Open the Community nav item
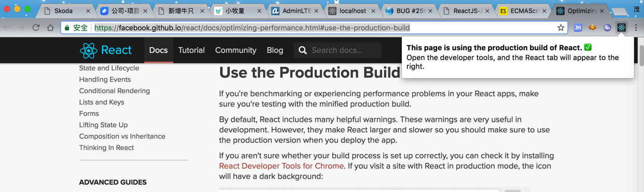 click(x=236, y=50)
